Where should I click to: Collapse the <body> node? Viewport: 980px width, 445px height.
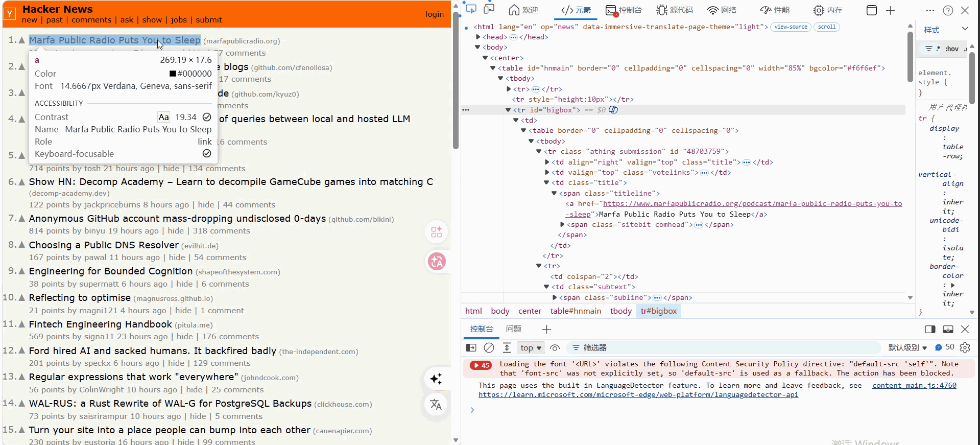[x=478, y=47]
